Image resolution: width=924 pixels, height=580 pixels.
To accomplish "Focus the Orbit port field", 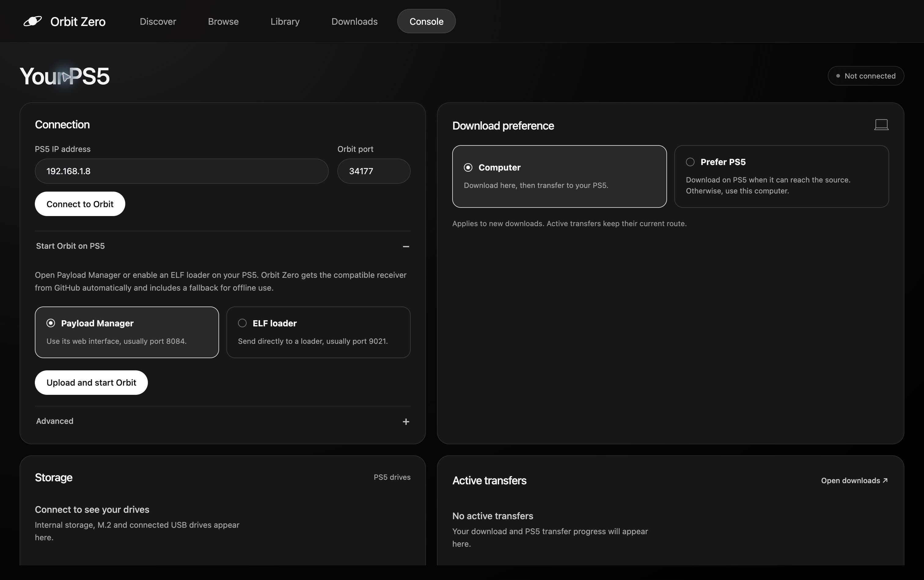I will 374,171.
